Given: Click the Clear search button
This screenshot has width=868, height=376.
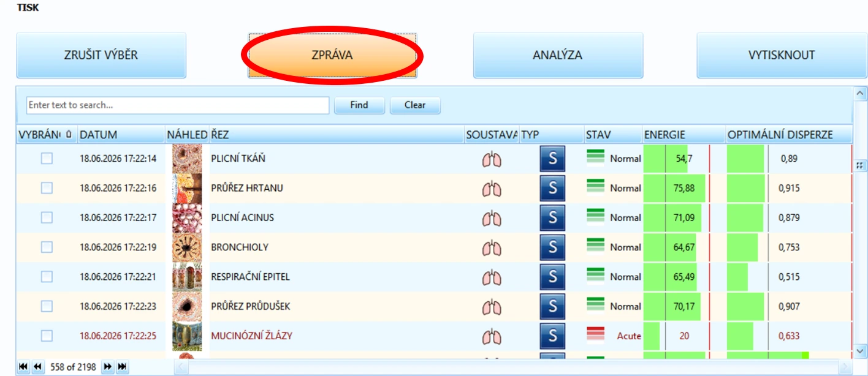Looking at the screenshot, I should [x=415, y=105].
